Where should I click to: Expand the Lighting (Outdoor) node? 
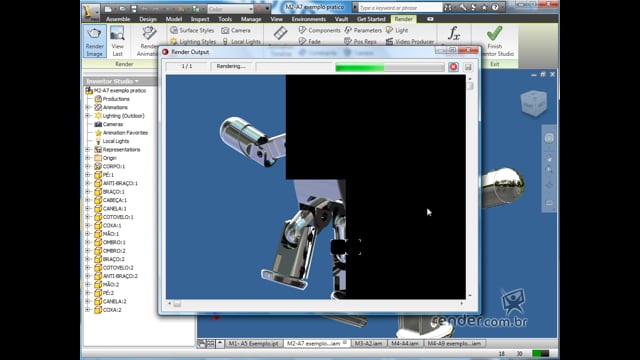[x=88, y=116]
